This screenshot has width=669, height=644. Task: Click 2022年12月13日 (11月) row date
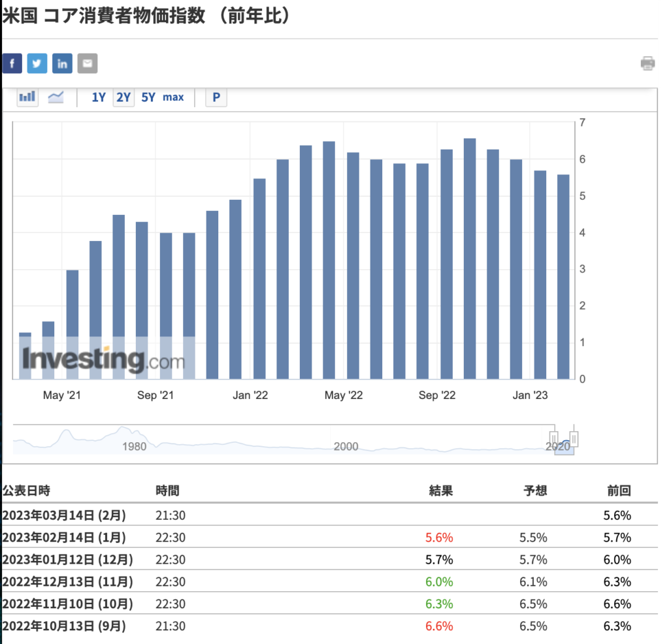point(67,582)
